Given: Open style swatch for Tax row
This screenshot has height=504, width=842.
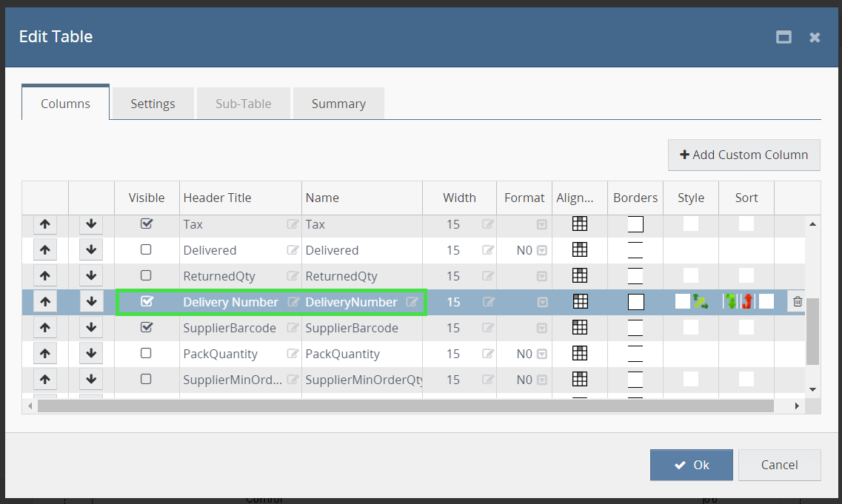Looking at the screenshot, I should [x=690, y=224].
